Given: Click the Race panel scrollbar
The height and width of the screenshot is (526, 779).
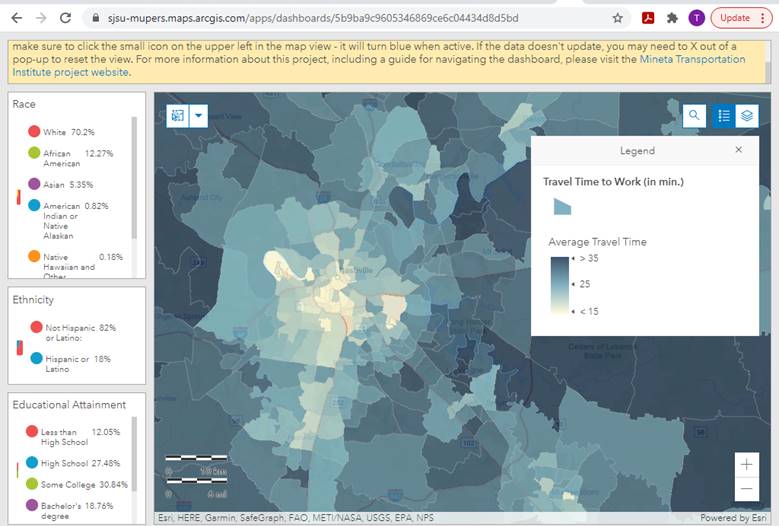Looking at the screenshot, I should coord(134,178).
